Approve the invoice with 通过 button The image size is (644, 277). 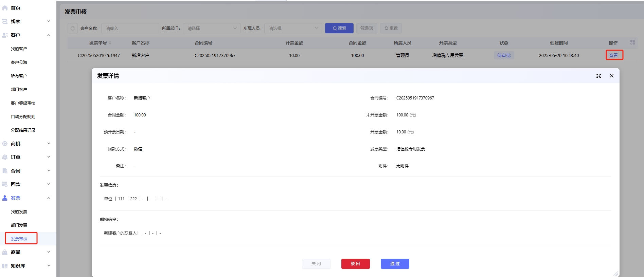pos(395,264)
